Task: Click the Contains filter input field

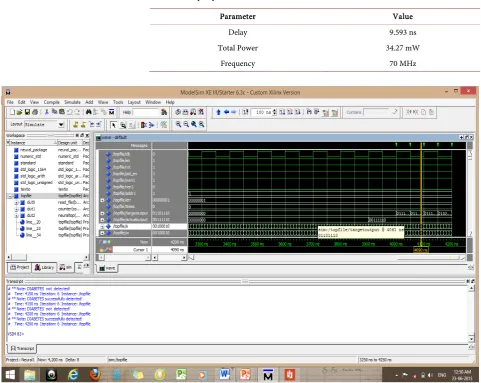Action: click(x=377, y=112)
